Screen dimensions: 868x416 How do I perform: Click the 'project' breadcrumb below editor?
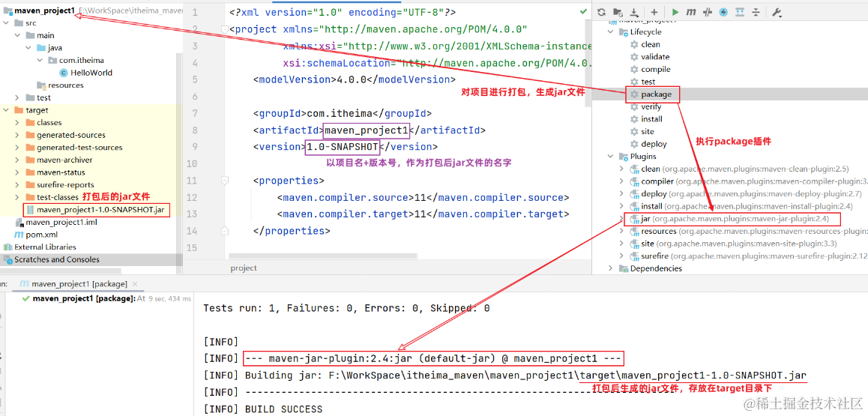coord(244,268)
